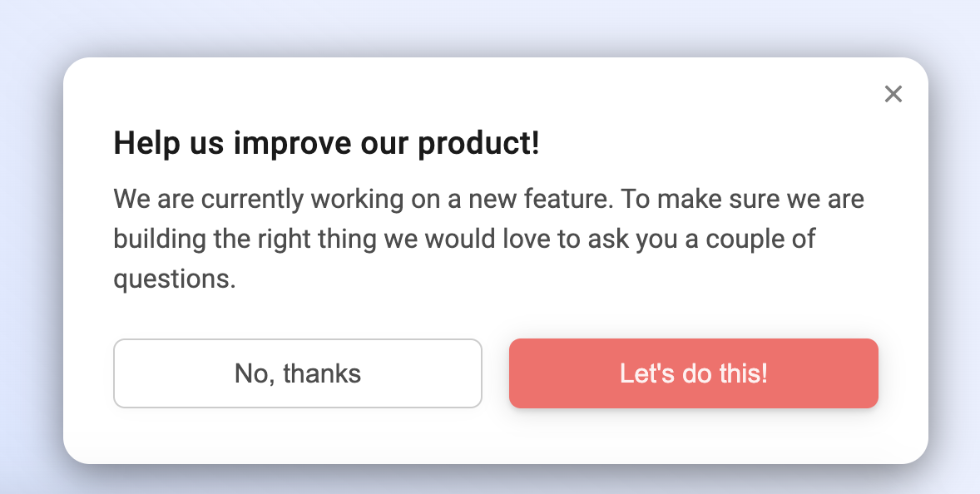Hit the cross icon in the dialog corner
The height and width of the screenshot is (494, 980).
(x=893, y=94)
